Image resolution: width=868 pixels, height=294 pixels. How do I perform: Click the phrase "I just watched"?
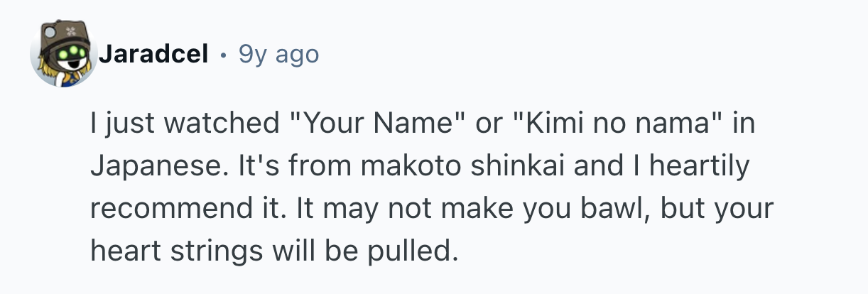185,125
